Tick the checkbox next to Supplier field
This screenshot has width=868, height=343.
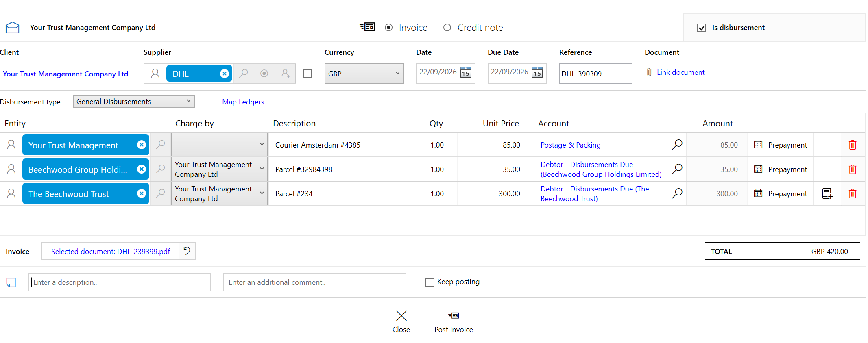[x=308, y=74]
